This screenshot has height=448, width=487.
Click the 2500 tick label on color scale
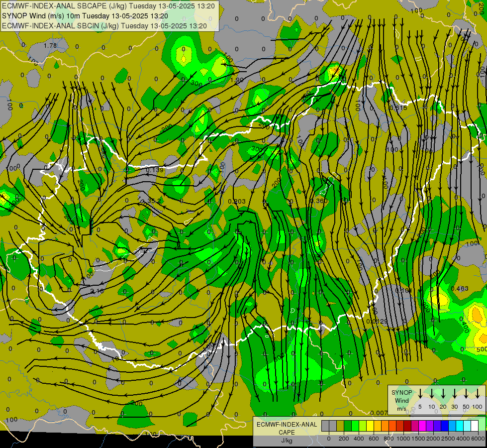[x=448, y=439]
